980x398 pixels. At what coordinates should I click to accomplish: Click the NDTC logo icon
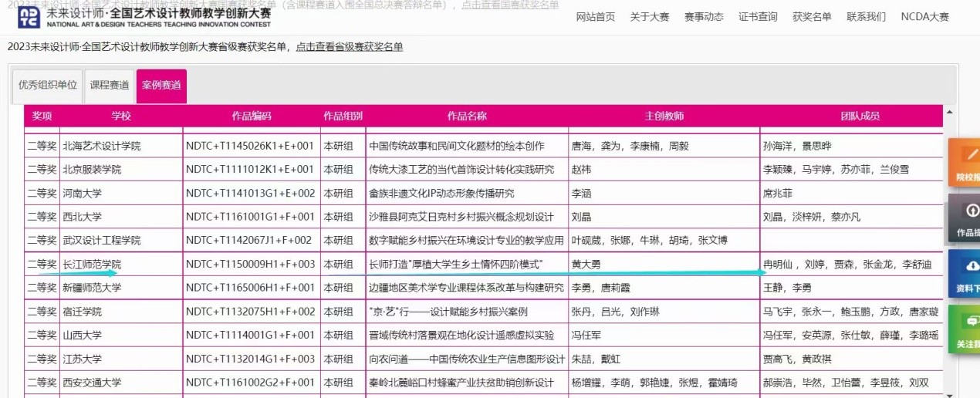[x=29, y=18]
